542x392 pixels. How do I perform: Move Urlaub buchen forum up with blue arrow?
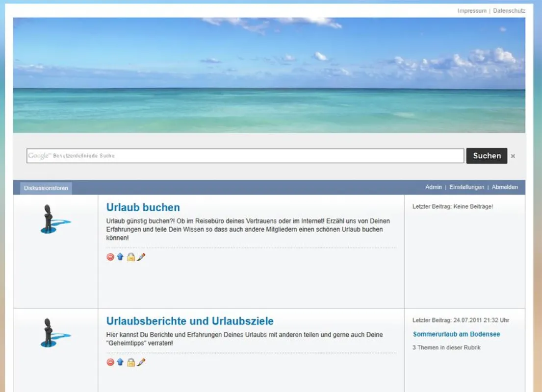click(120, 257)
